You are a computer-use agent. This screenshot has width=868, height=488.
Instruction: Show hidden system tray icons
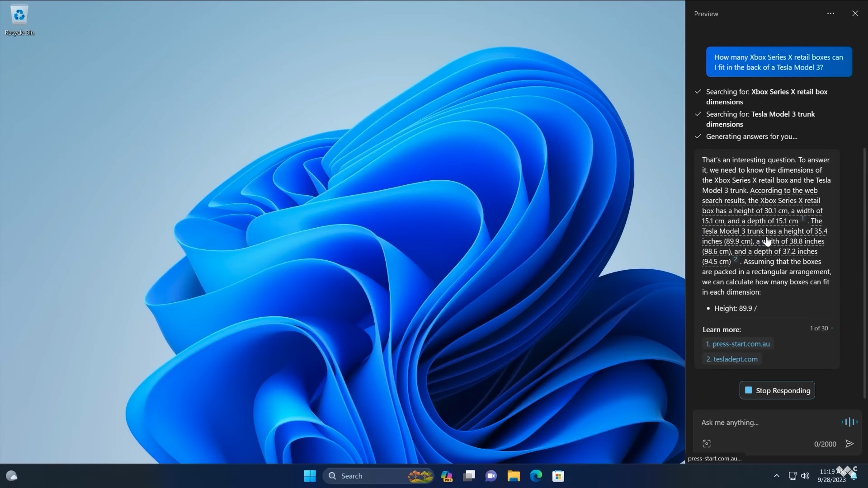[777, 476]
